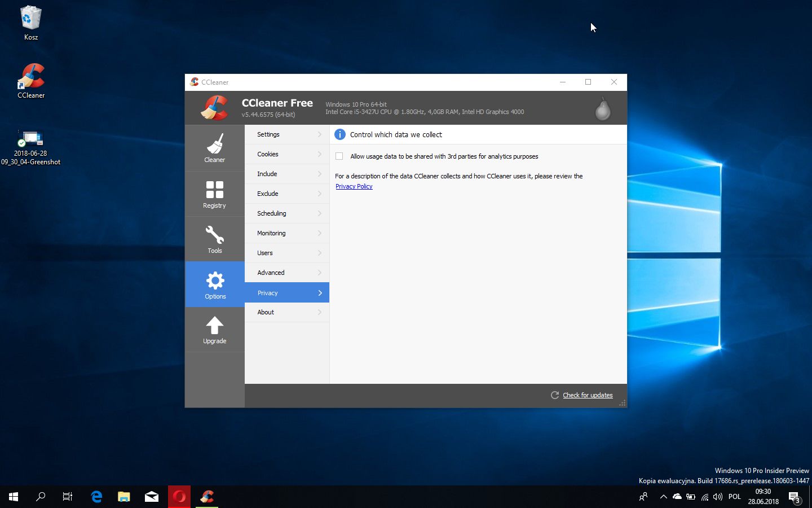Screen dimensions: 812x508
Task: Expand the Settings options chevron
Action: pyautogui.click(x=320, y=134)
